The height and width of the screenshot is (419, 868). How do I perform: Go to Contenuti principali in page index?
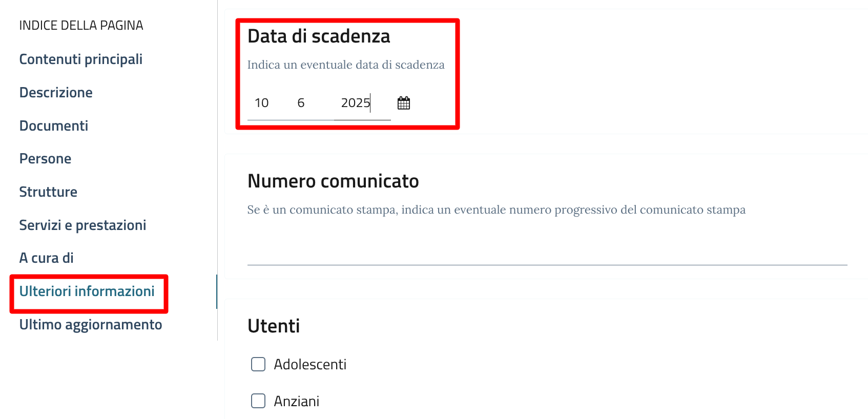coord(81,59)
